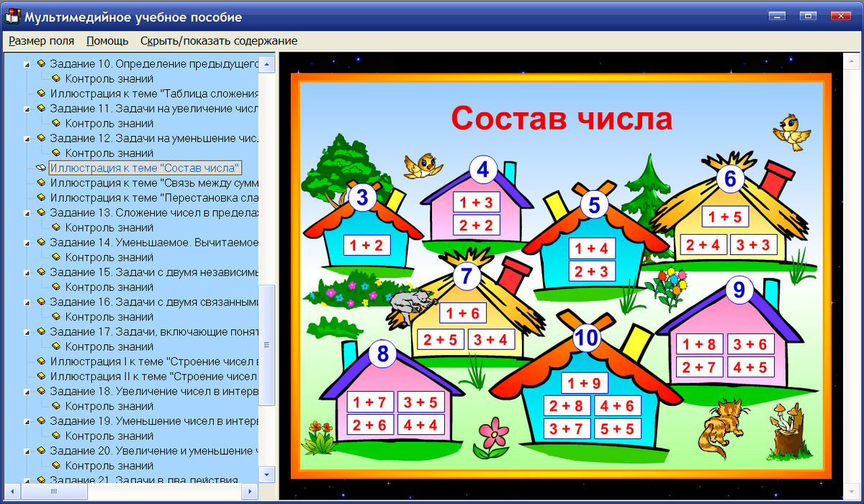
Task: Click the book icon next to "Задание 13"
Action: 42,212
